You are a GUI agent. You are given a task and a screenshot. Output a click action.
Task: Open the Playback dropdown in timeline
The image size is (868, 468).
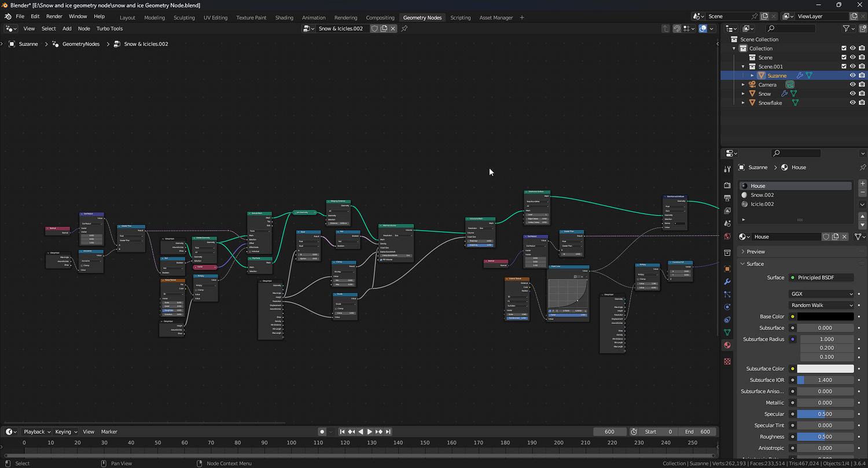tap(37, 432)
